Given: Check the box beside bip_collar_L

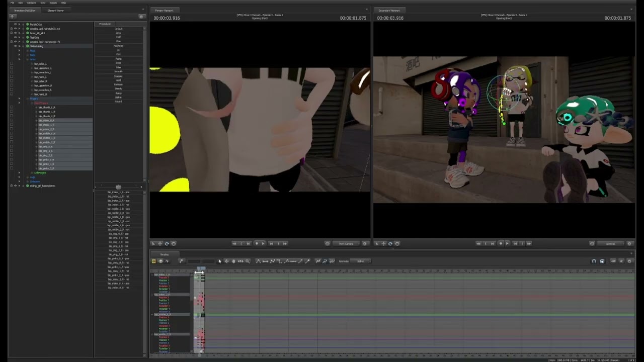Looking at the screenshot, I should [12, 64].
